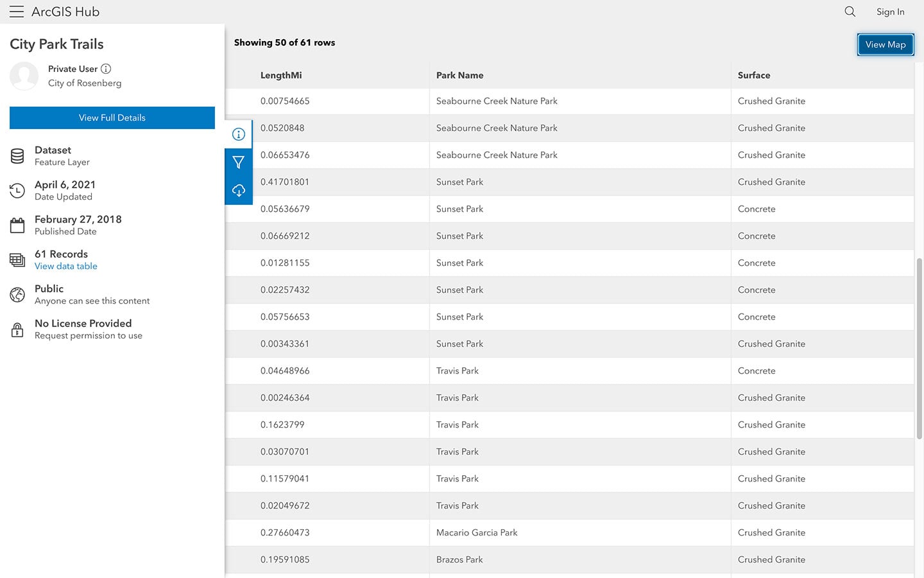Click the Public globe icon
The height and width of the screenshot is (578, 924).
[17, 295]
